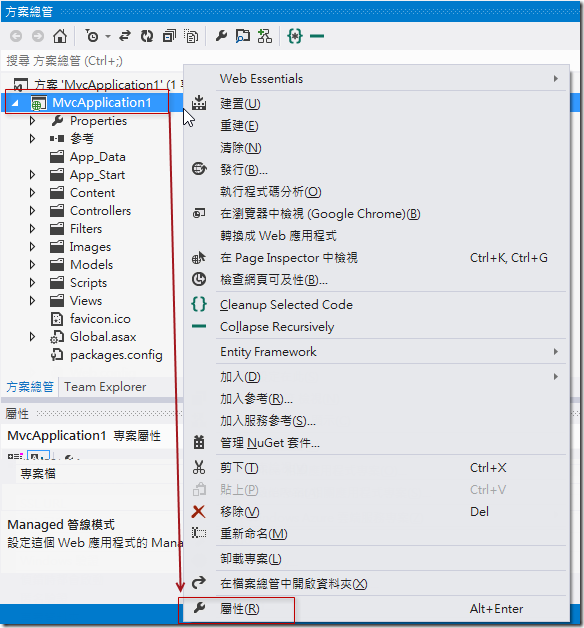Expand the App_Start folder

coord(32,175)
